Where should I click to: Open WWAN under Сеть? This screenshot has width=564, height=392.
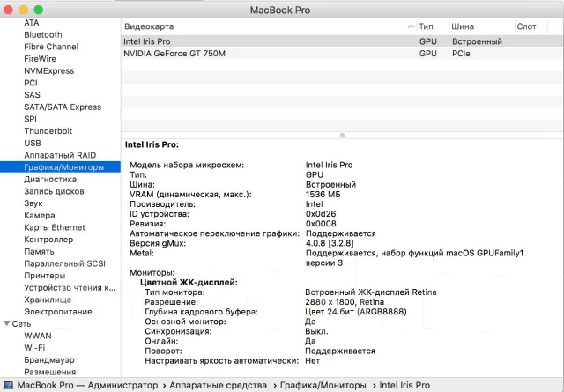pos(38,336)
